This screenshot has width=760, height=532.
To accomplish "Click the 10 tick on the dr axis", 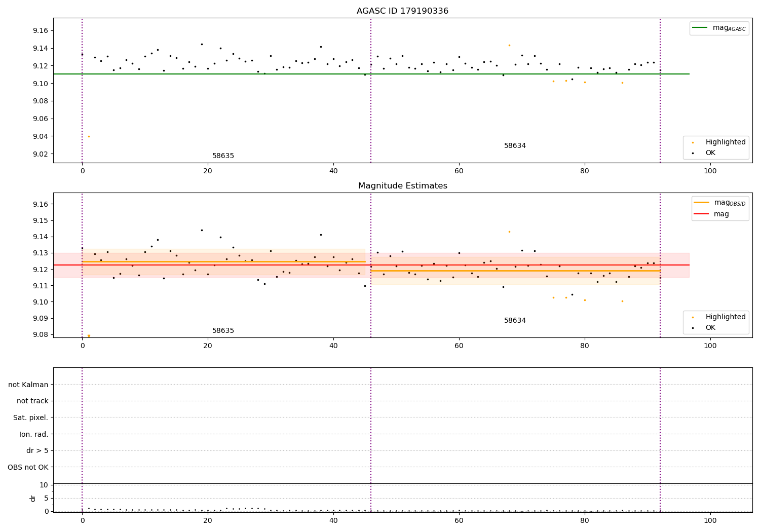I will pyautogui.click(x=44, y=485).
